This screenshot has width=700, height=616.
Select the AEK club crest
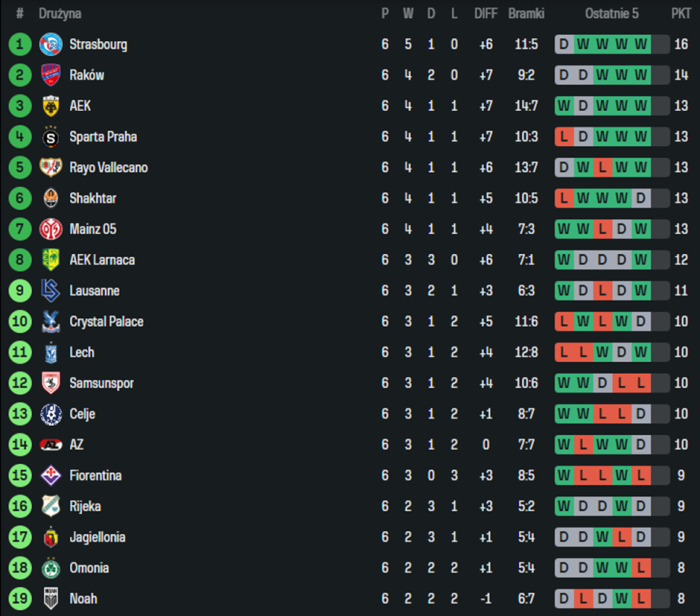[x=50, y=106]
